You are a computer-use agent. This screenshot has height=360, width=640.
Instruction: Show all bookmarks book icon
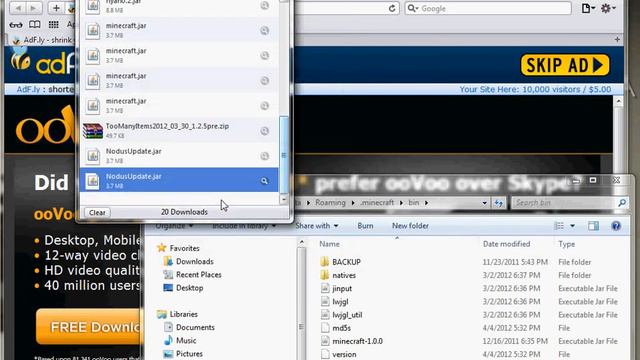click(35, 24)
